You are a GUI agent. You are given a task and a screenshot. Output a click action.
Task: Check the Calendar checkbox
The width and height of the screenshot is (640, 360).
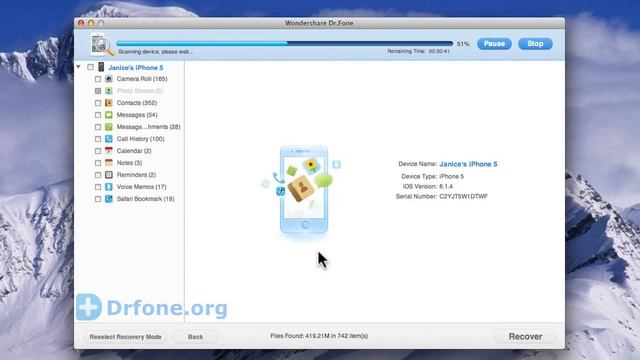(98, 151)
